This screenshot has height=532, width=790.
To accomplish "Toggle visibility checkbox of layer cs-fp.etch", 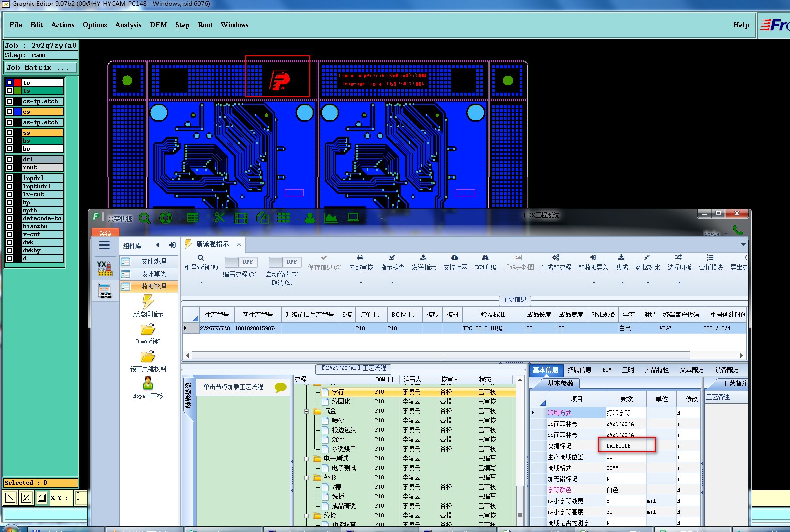I will (10, 101).
